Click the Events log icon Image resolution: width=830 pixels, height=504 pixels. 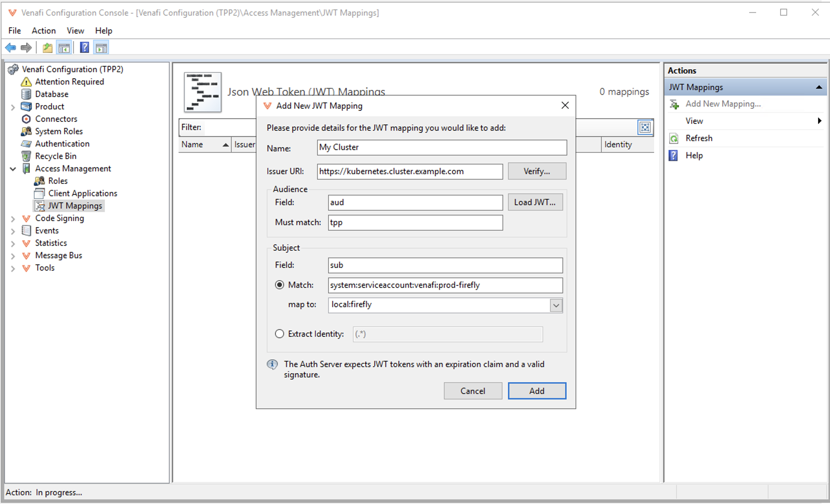click(26, 231)
